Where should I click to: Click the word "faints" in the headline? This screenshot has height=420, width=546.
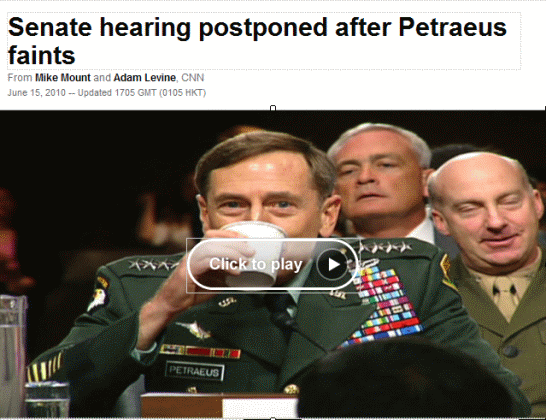point(41,55)
